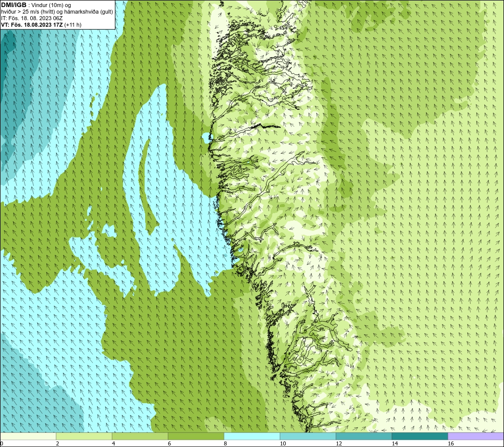This screenshot has width=504, height=447.
Task: Click the turquoise 10–12 m/s legend swatch
Action: point(308,436)
